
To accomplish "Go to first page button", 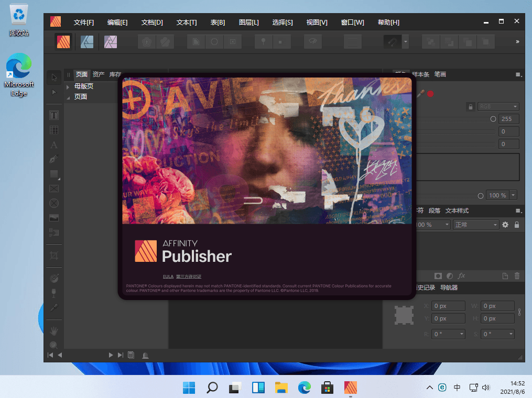I will 50,355.
